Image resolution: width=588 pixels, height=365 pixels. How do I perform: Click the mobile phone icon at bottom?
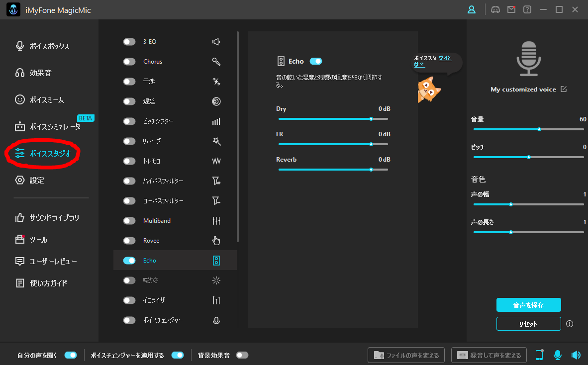click(x=539, y=355)
